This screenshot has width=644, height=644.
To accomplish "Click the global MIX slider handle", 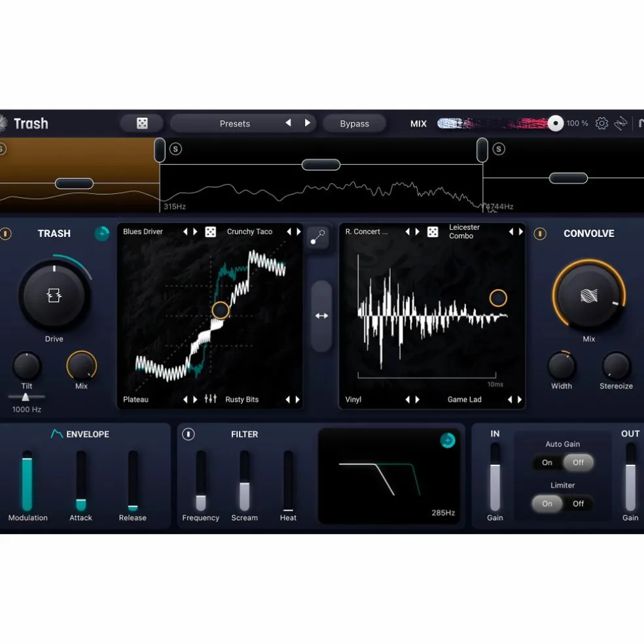I will click(555, 123).
